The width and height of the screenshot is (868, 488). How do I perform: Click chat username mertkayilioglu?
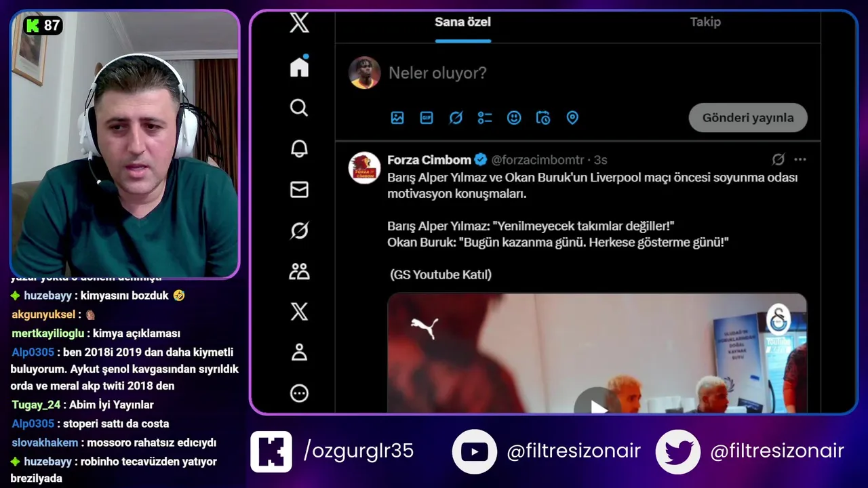(48, 333)
